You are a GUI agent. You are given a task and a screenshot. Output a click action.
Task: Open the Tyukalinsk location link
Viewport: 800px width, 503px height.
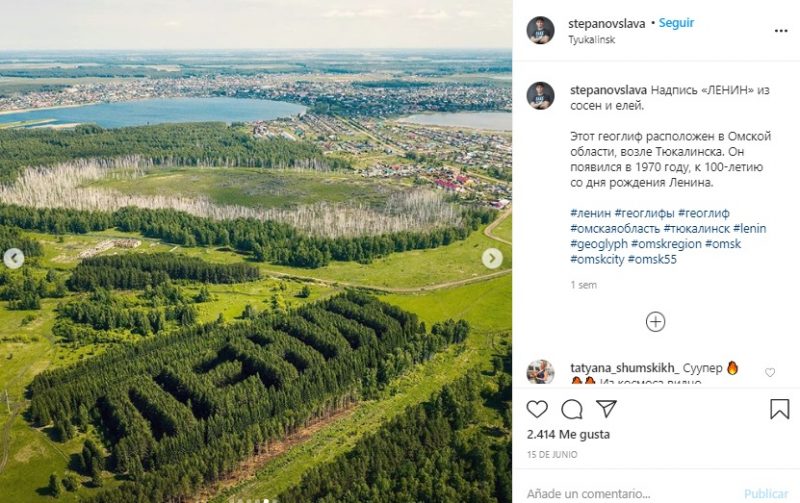tap(592, 40)
